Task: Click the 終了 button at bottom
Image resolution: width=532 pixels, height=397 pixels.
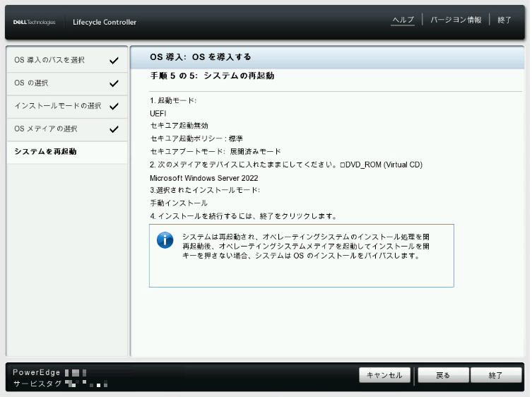Action: [x=496, y=375]
